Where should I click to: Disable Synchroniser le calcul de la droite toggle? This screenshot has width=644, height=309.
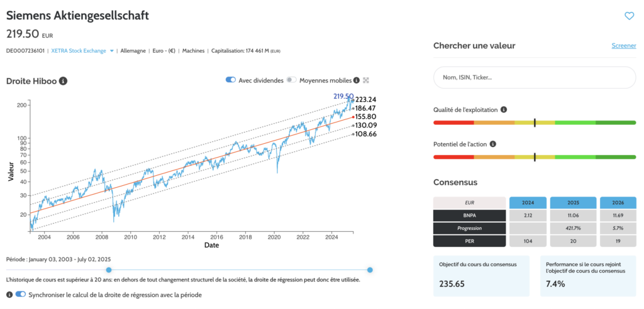pyautogui.click(x=21, y=294)
